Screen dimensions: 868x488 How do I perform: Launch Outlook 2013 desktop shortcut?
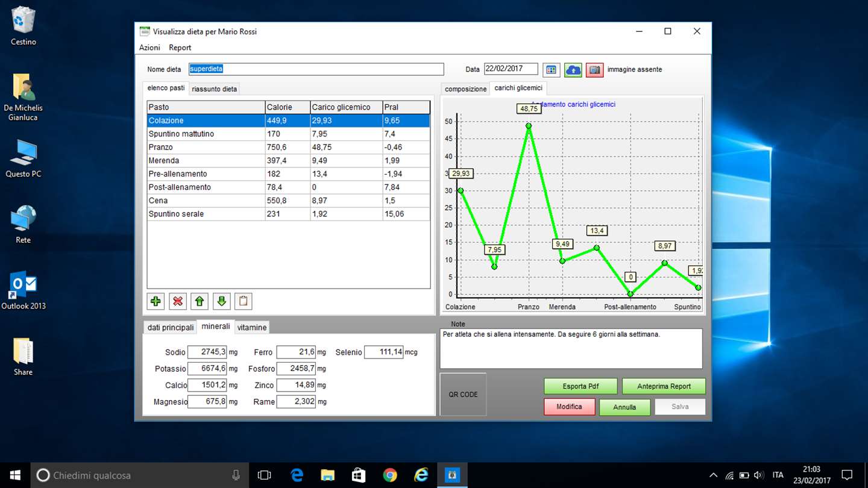coord(24,290)
